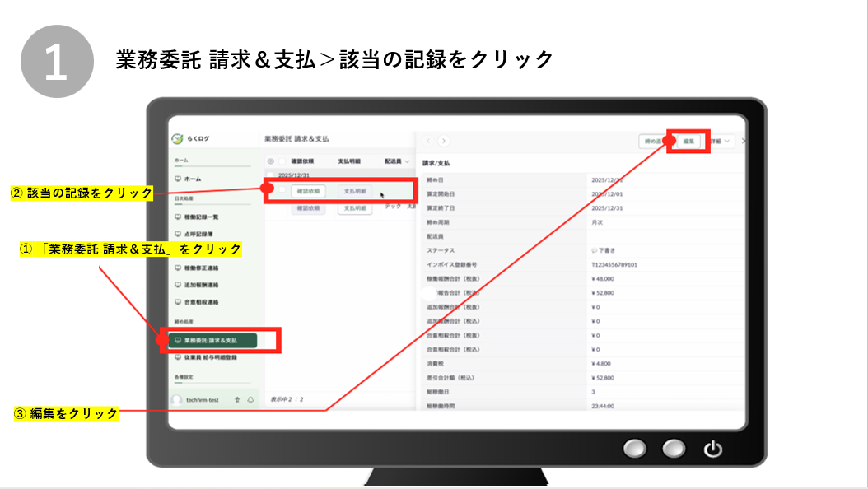The image size is (868, 489).
Task: Click 支払明細 button in the highlighted row
Action: click(x=354, y=190)
